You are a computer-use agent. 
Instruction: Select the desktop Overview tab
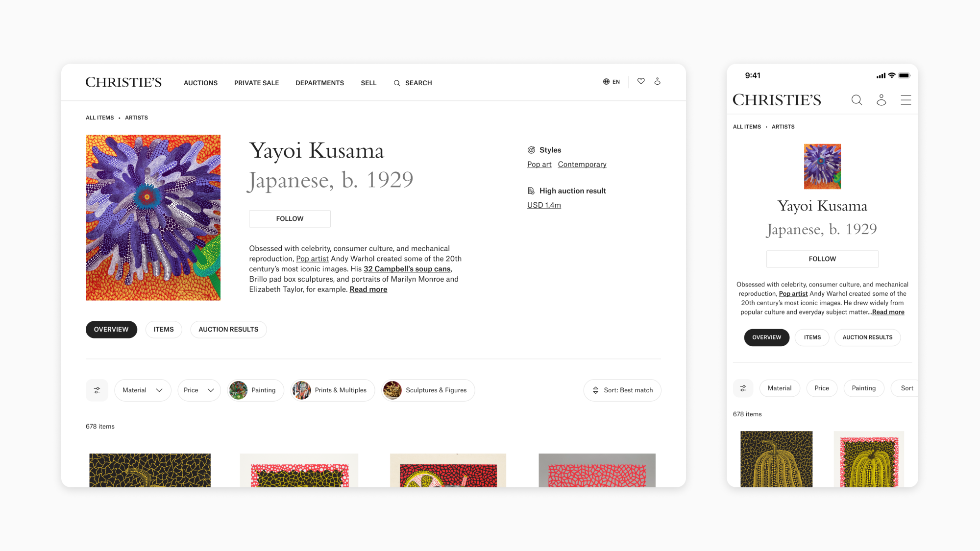[x=111, y=330]
